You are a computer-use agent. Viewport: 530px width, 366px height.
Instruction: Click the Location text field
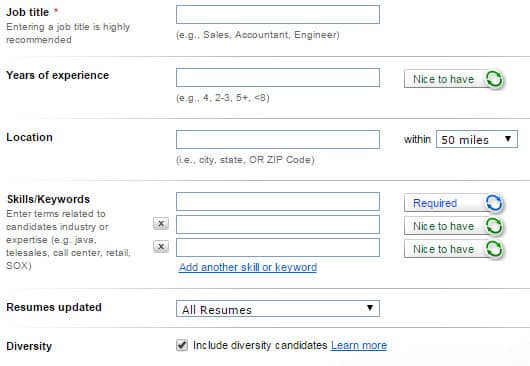tap(278, 139)
